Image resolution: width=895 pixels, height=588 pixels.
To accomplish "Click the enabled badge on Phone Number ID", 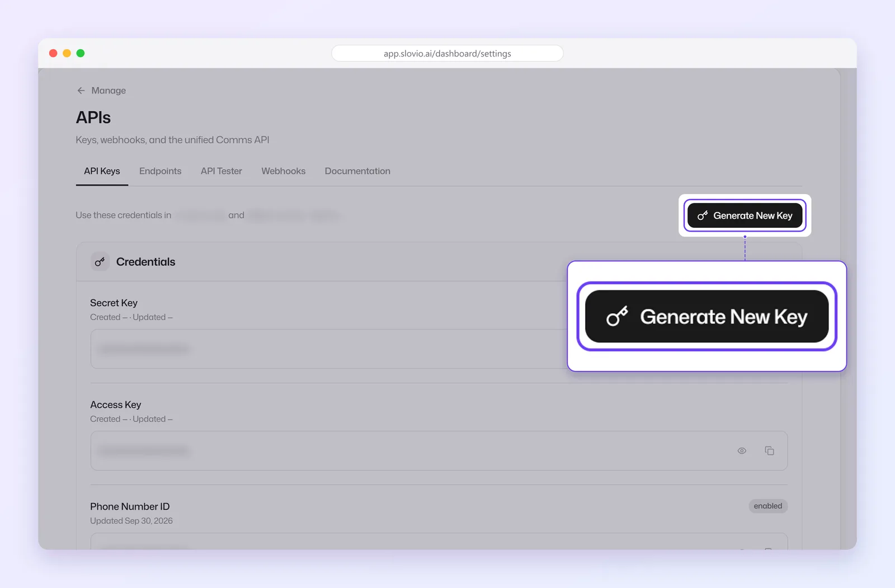I will point(768,506).
